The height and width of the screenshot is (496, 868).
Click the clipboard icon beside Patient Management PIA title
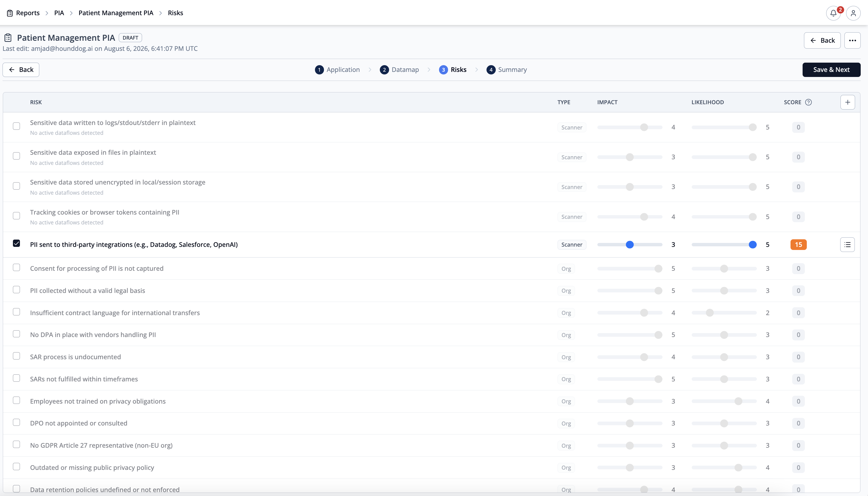point(8,37)
